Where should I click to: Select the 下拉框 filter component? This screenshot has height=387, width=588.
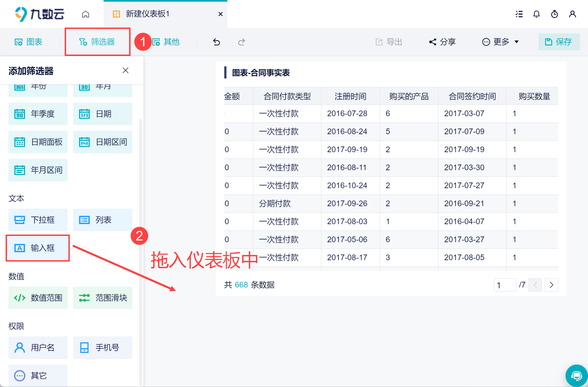(38, 220)
